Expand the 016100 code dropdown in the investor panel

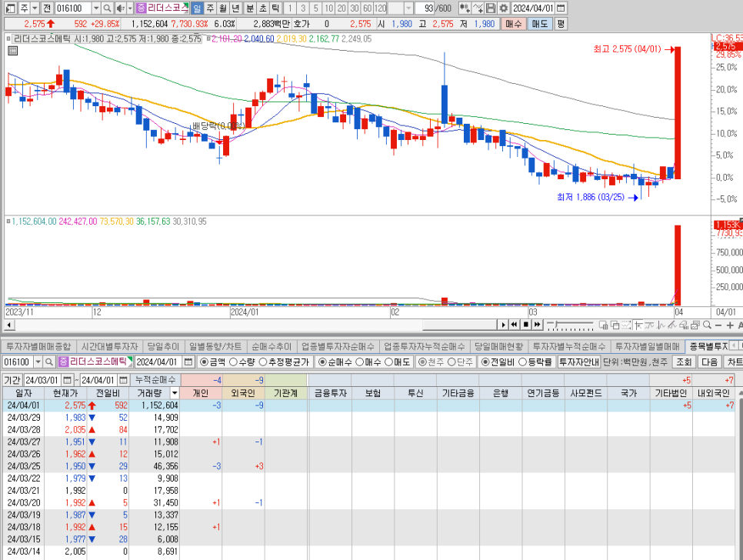38,362
